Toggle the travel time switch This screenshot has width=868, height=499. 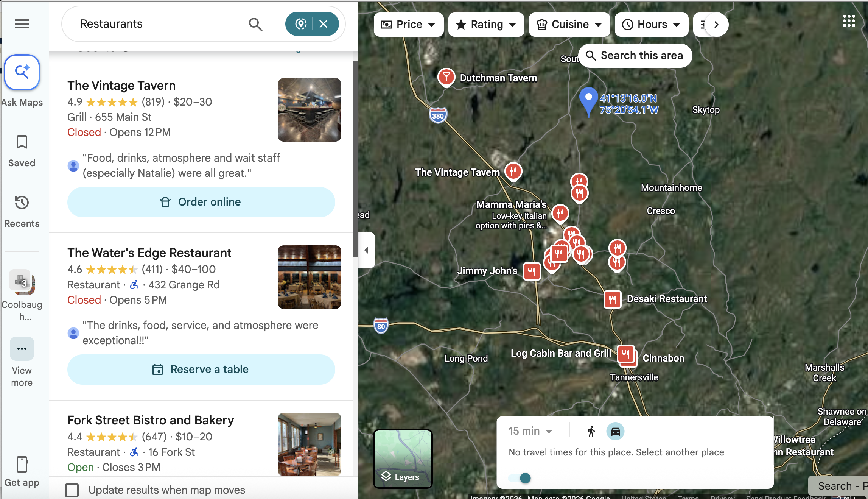[x=520, y=478]
